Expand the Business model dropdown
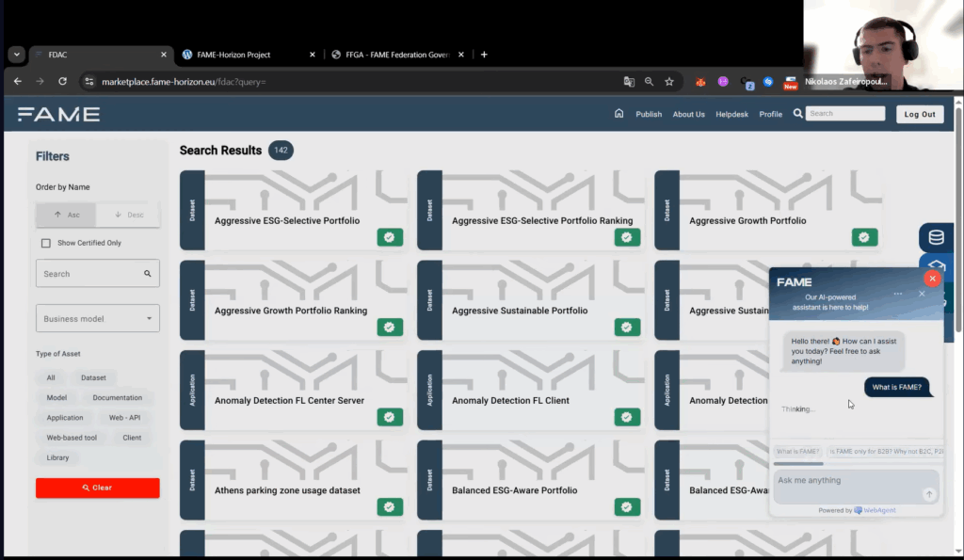The width and height of the screenshot is (964, 560). (x=98, y=318)
